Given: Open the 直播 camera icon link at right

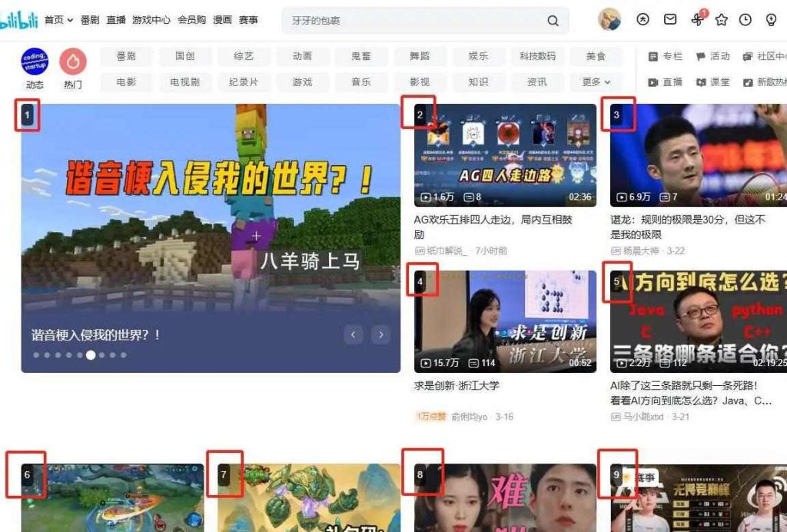Looking at the screenshot, I should [665, 81].
